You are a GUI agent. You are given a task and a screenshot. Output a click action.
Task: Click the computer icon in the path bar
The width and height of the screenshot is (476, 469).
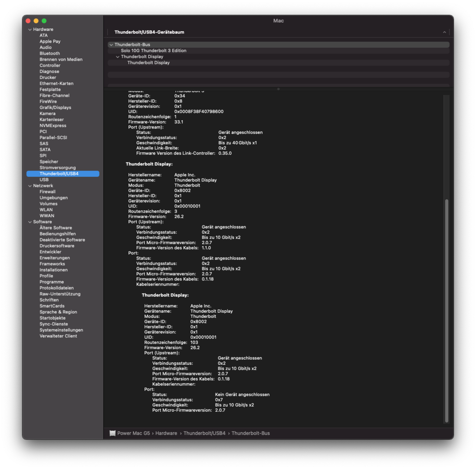click(x=112, y=433)
